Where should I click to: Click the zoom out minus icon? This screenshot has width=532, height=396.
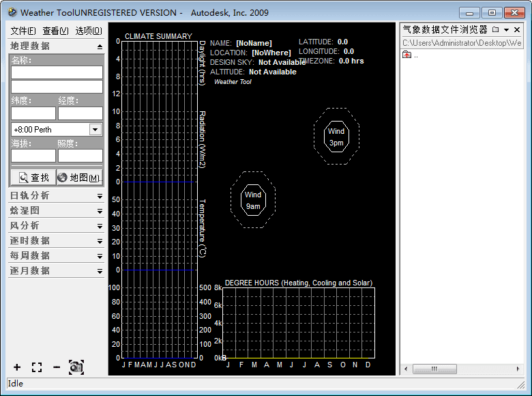57,367
